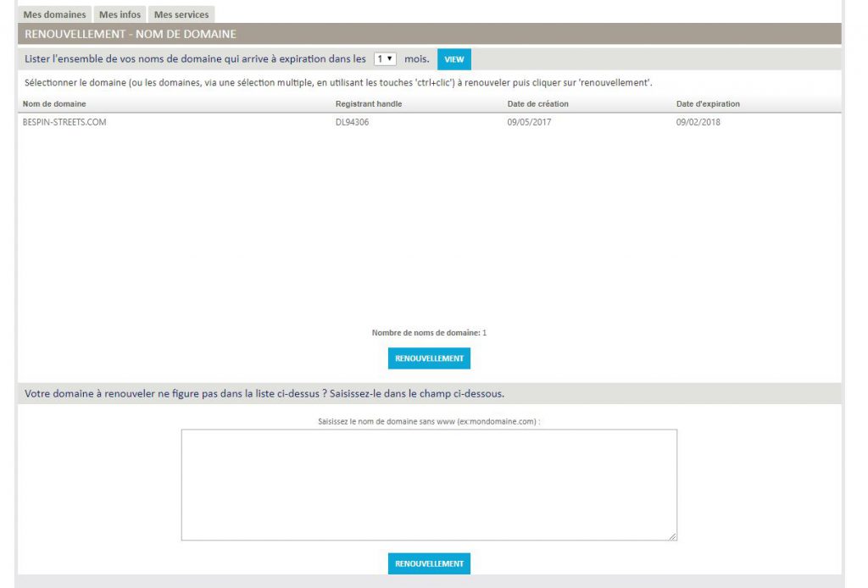Click the Registrant handle column header

369,104
